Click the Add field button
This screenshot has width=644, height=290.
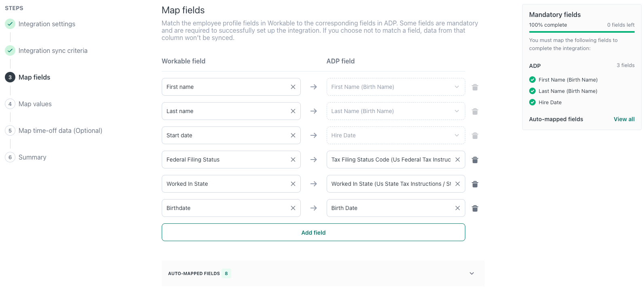(313, 232)
